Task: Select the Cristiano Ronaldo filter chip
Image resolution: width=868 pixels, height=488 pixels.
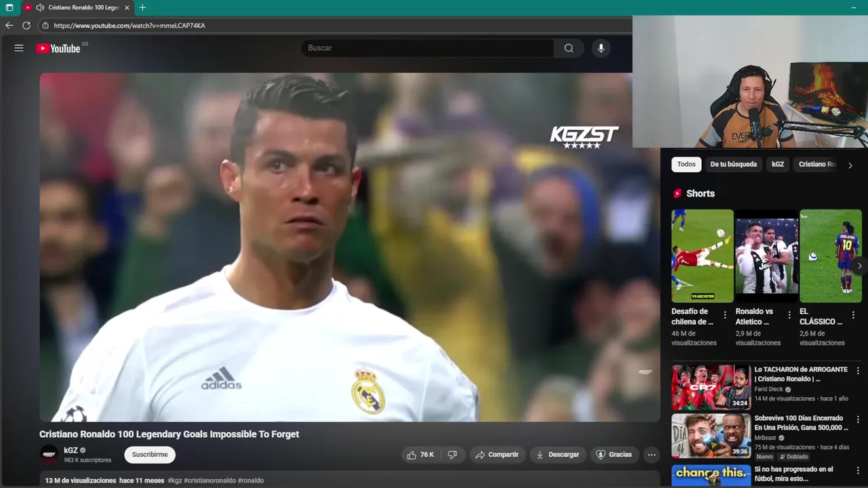Action: coord(817,164)
